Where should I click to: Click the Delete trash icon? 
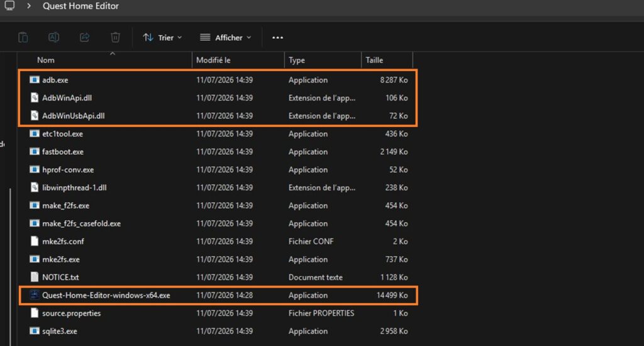pos(116,37)
